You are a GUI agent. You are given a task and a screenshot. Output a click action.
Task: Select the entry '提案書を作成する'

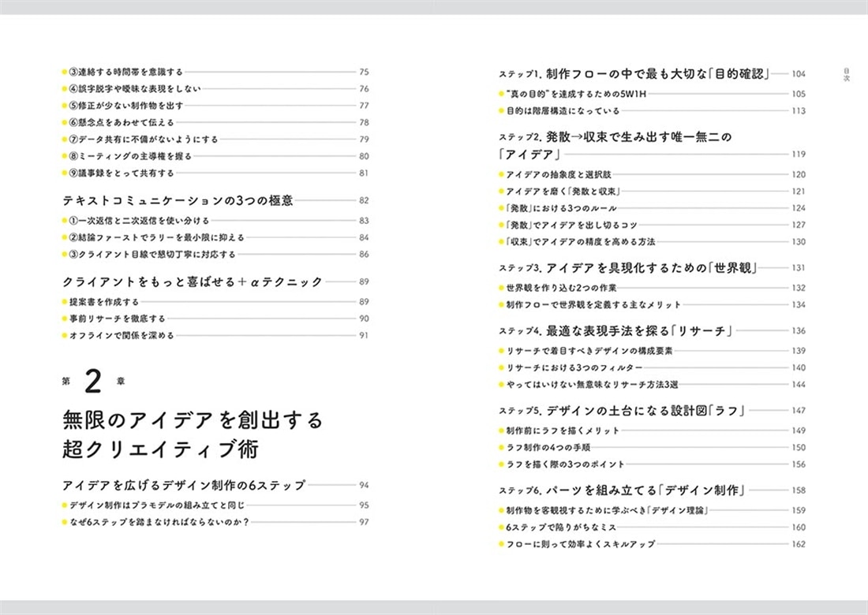click(x=104, y=302)
